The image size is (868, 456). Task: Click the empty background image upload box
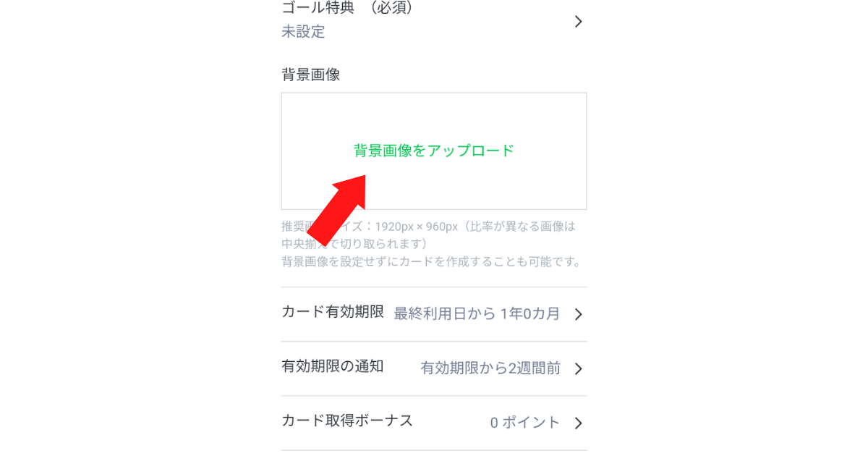[434, 151]
